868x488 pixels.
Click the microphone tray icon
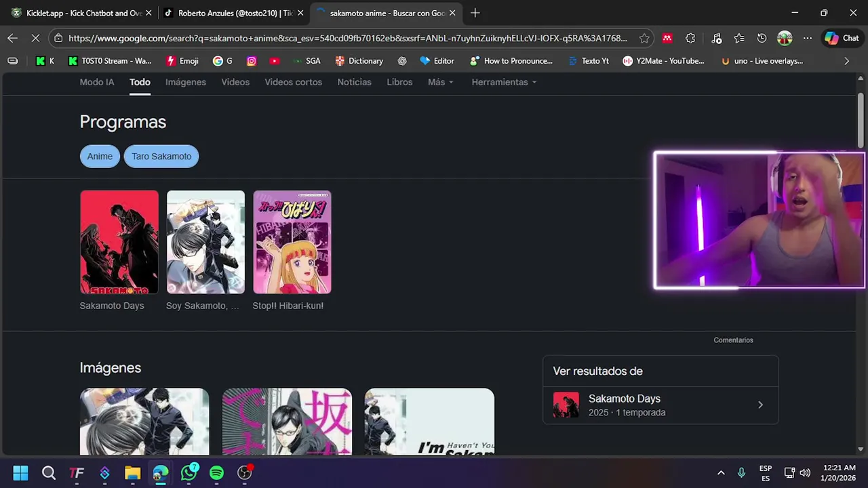741,472
